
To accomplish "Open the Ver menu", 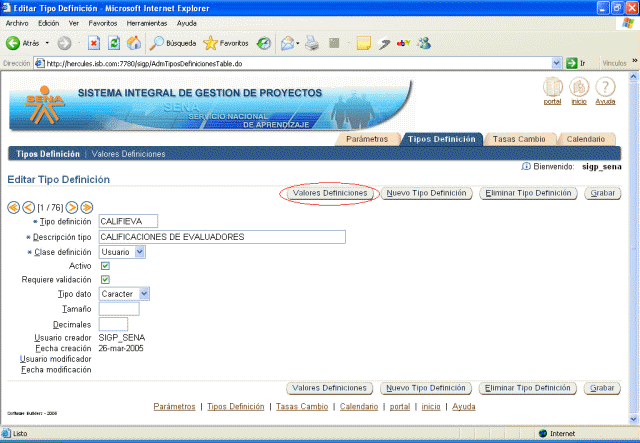I will tap(74, 23).
